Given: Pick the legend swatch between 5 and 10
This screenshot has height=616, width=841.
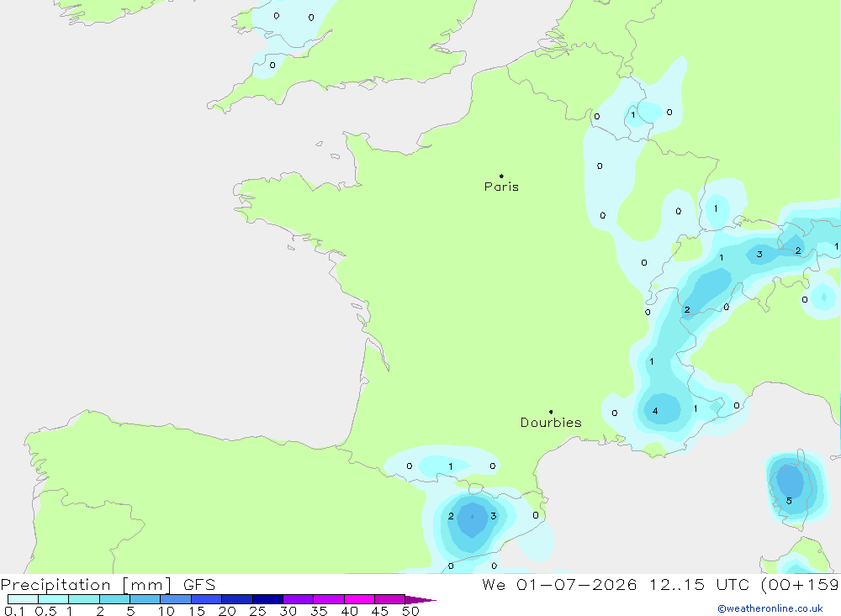Looking at the screenshot, I should 145,599.
